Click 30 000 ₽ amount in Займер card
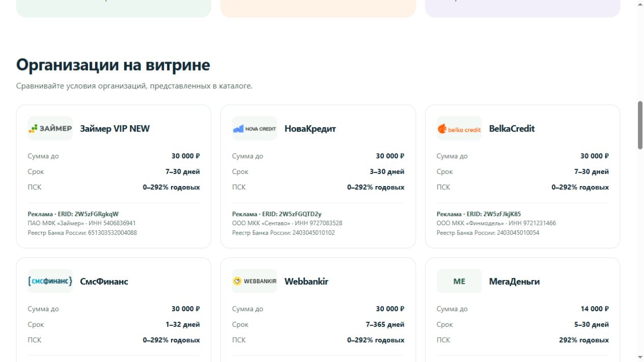 186,156
